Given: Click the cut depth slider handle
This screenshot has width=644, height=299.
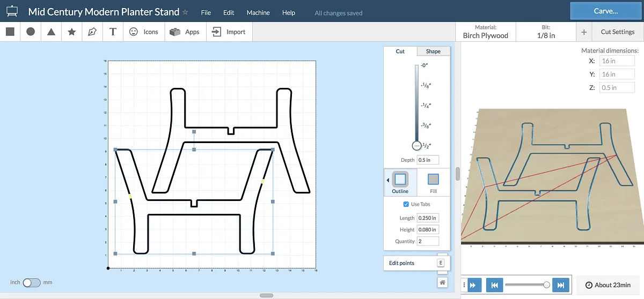Looking at the screenshot, I should tap(416, 146).
